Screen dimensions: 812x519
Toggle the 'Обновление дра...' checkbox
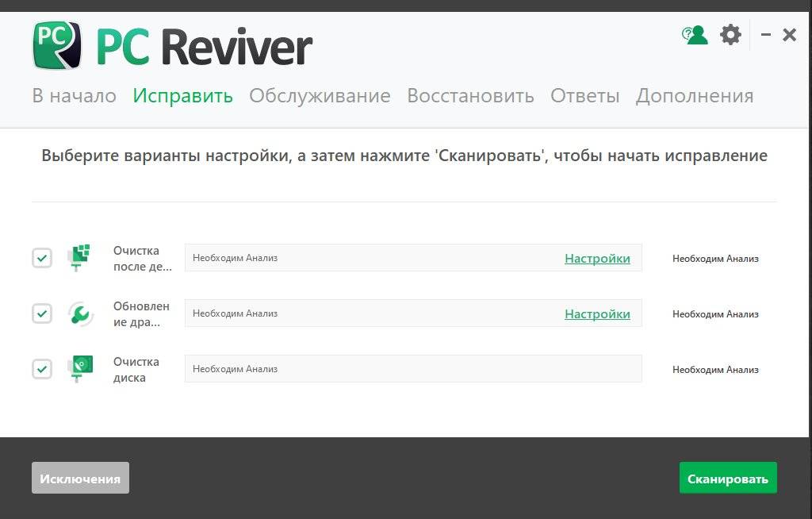coord(42,313)
